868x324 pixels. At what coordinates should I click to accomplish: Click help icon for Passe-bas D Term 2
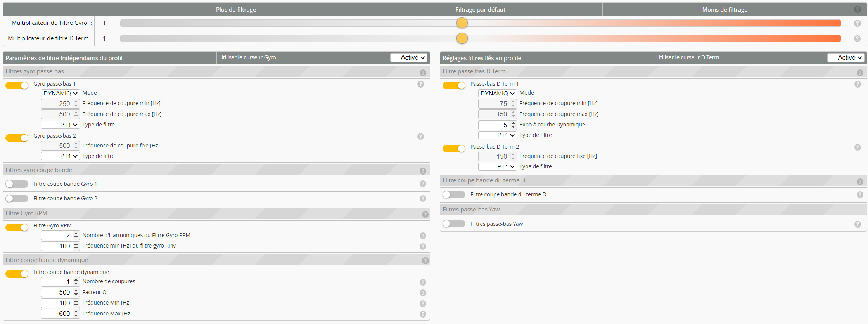pos(858,147)
